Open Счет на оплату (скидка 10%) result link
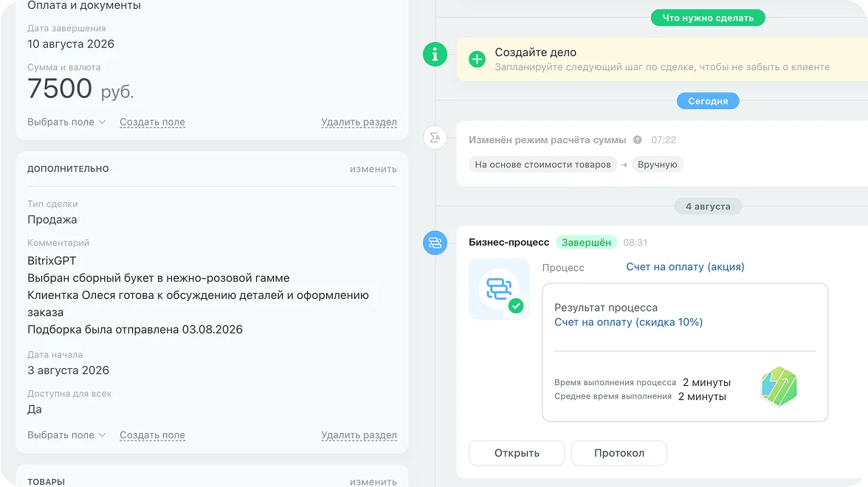868x487 pixels. click(628, 322)
